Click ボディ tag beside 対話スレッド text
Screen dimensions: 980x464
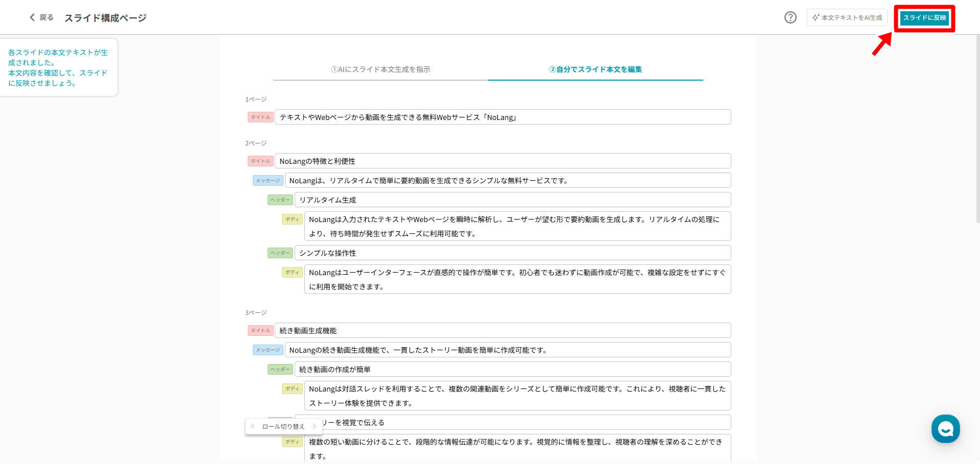292,388
